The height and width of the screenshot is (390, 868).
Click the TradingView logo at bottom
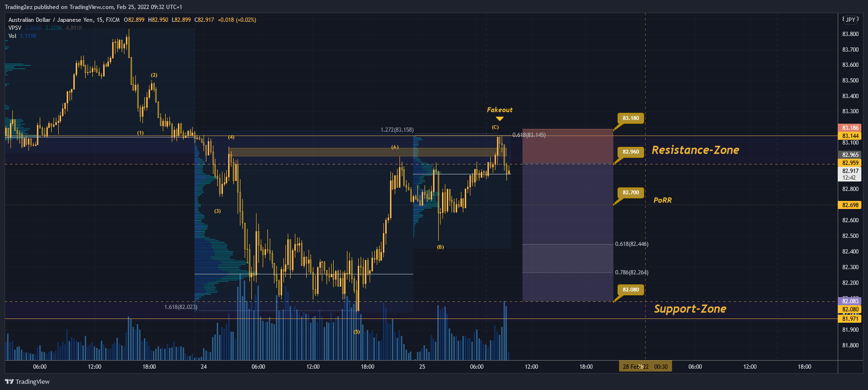[x=27, y=381]
